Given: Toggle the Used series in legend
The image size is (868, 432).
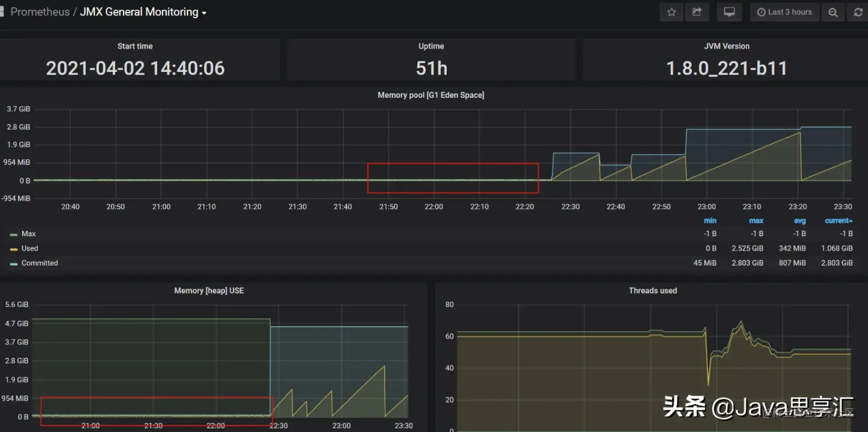Looking at the screenshot, I should 30,248.
